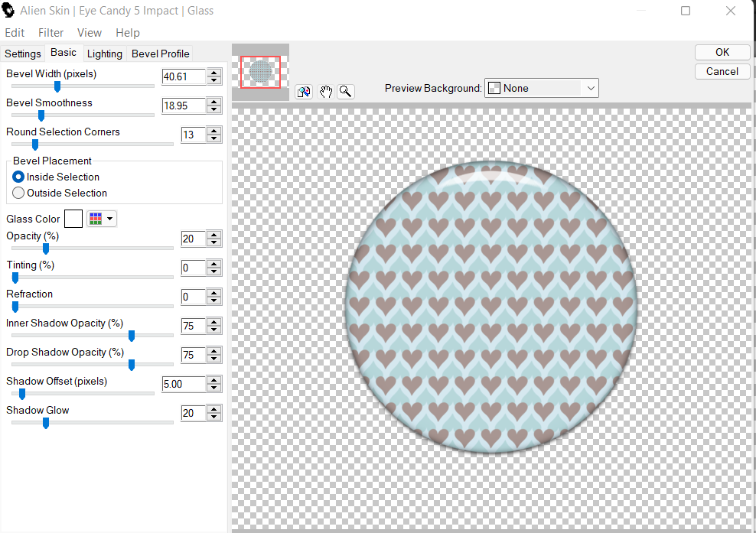
Task: Click the show original preview toggle icon
Action: tap(304, 92)
